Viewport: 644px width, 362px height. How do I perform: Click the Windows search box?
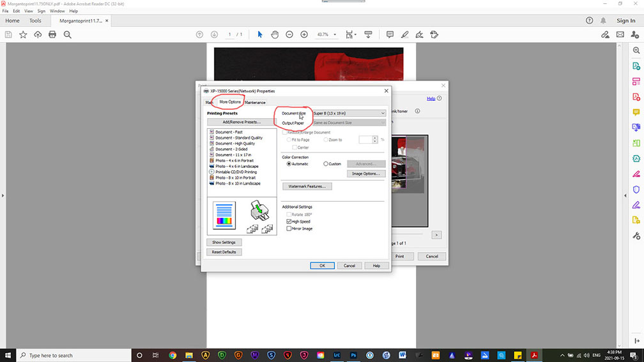74,355
